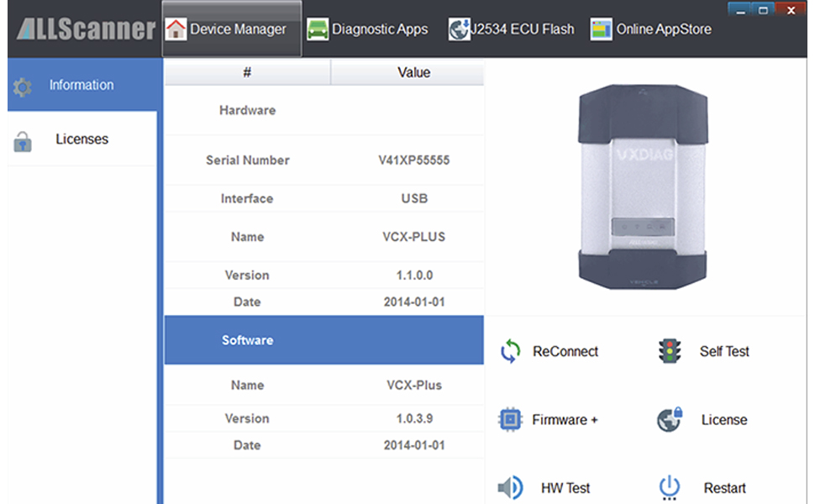Click hardware version value 1.1.0.0
This screenshot has height=504, width=815.
(x=414, y=275)
